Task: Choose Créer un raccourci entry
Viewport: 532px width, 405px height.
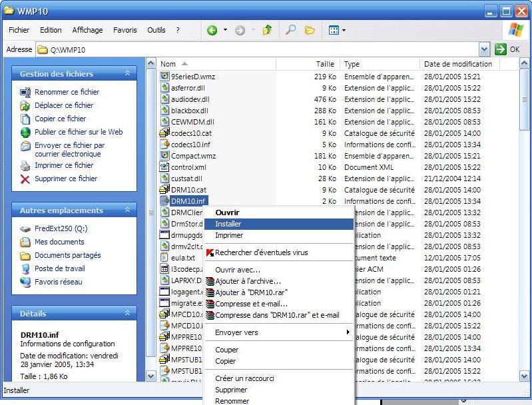Action: tap(279, 378)
